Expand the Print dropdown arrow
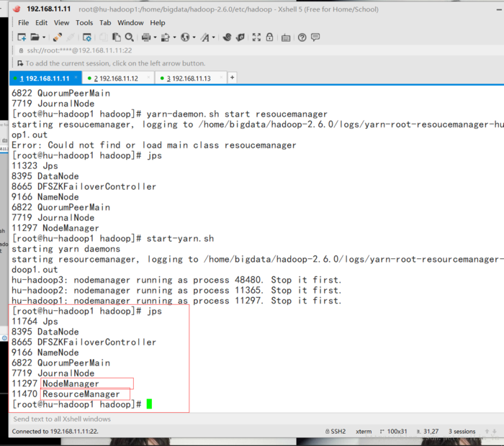Viewport: 504px width, 446px height. pyautogui.click(x=155, y=37)
